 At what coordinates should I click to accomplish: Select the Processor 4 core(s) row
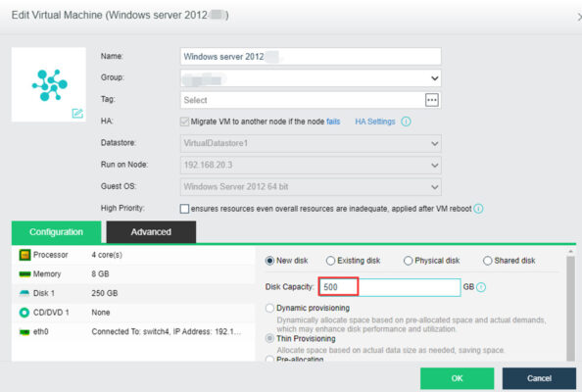133,255
